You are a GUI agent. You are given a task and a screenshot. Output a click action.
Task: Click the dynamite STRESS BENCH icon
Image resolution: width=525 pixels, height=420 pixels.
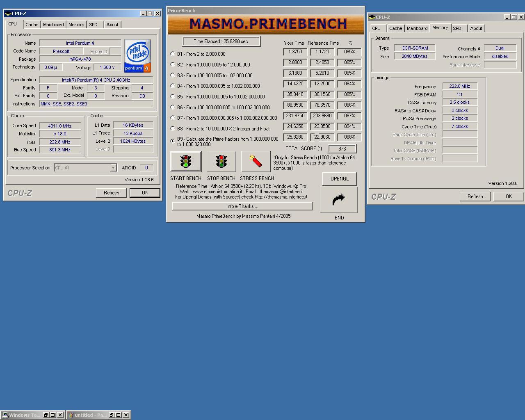click(x=256, y=162)
